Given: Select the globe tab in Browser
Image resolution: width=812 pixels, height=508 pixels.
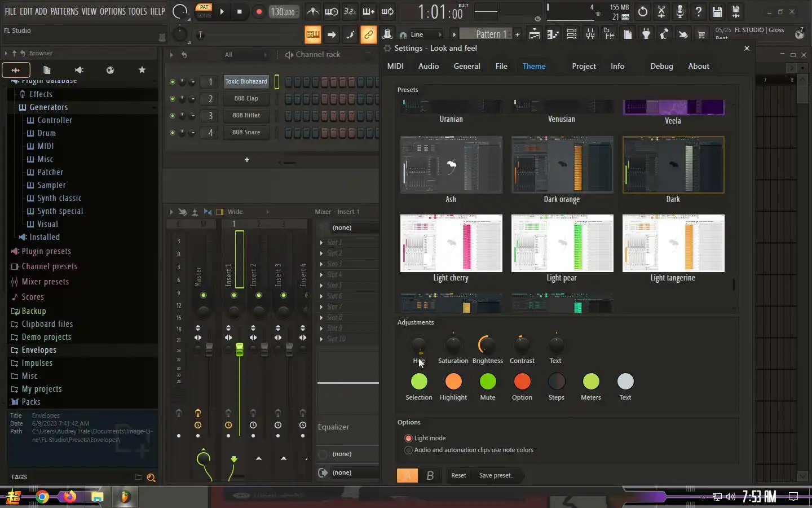Looking at the screenshot, I should [111, 70].
